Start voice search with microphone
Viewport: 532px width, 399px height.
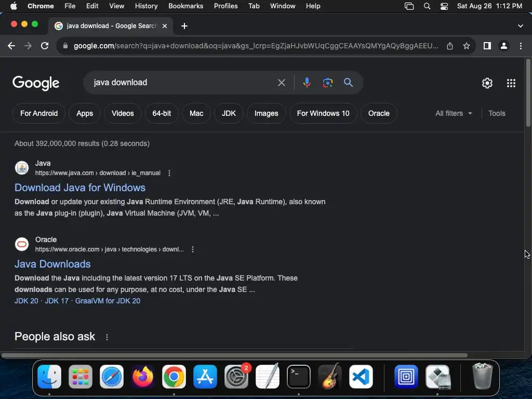(x=307, y=83)
